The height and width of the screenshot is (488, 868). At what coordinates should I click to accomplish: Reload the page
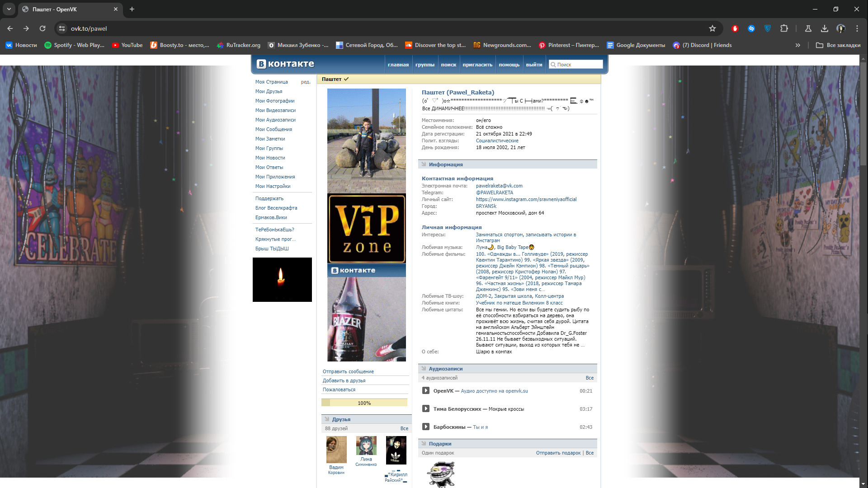[x=42, y=28]
